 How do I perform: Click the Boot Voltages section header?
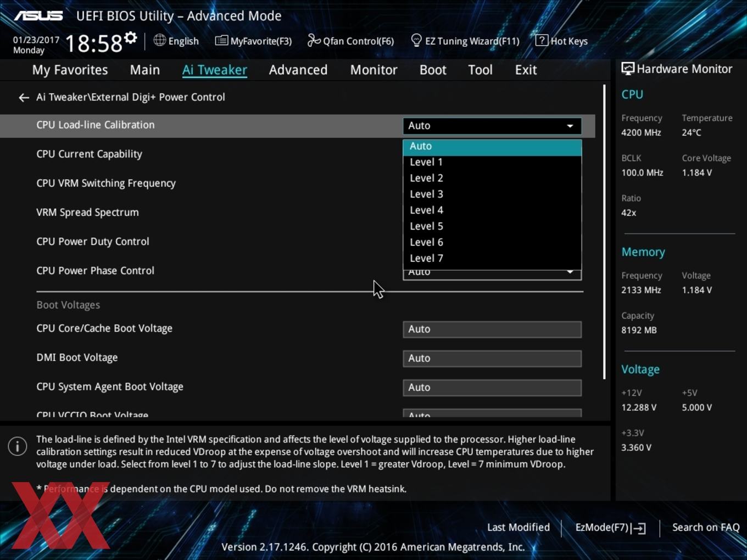(x=68, y=305)
